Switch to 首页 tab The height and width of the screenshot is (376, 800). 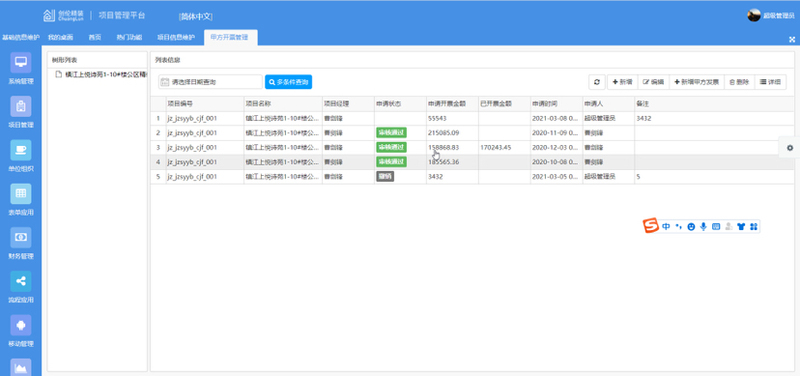pos(94,37)
